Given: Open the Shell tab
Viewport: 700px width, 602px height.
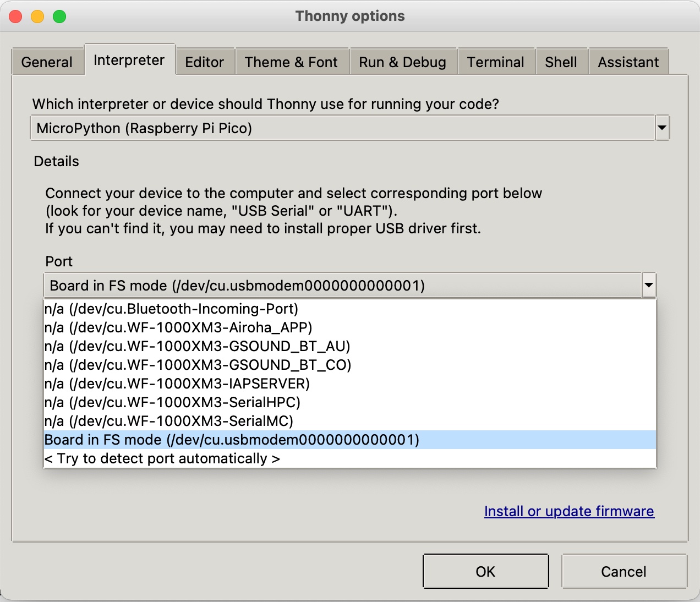Looking at the screenshot, I should tap(561, 62).
